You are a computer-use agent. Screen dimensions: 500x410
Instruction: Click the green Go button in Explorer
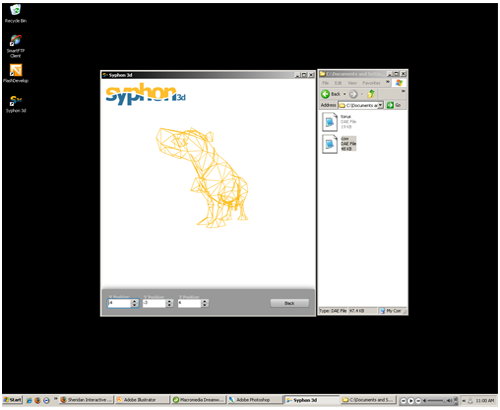394,105
